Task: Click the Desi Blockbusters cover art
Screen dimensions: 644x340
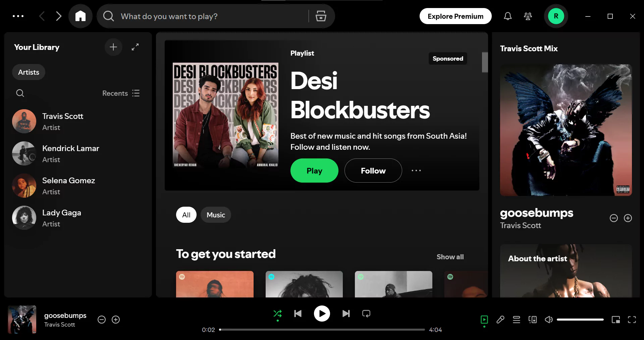Action: 225,115
